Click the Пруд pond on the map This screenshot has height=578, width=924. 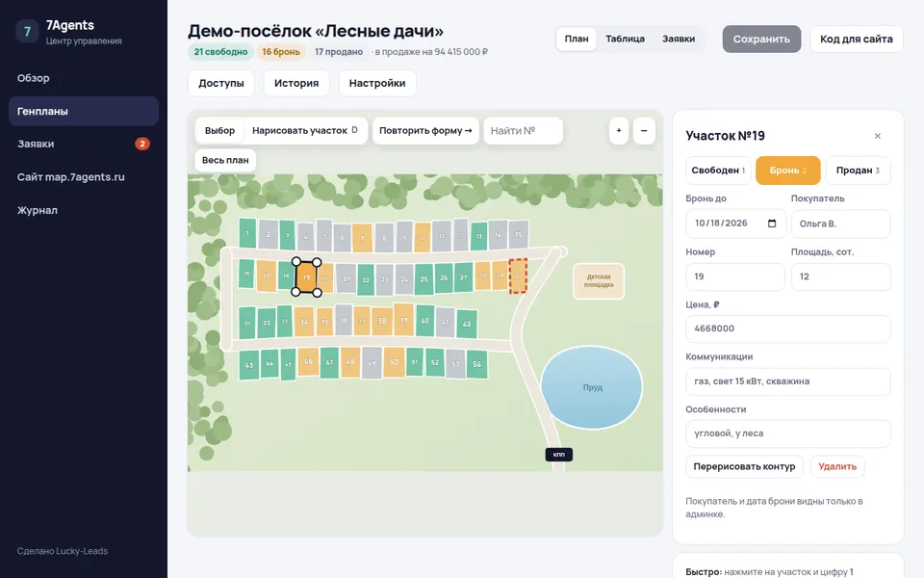(592, 387)
